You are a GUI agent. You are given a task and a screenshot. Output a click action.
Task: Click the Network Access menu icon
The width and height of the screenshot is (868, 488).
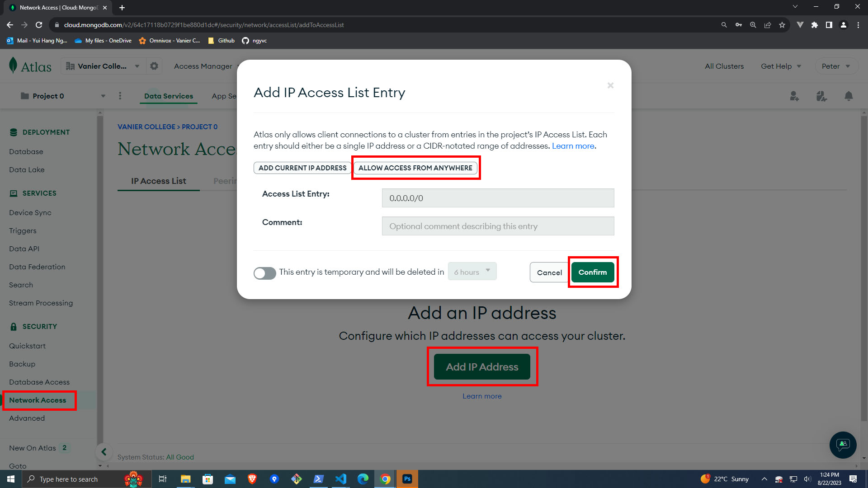[38, 400]
